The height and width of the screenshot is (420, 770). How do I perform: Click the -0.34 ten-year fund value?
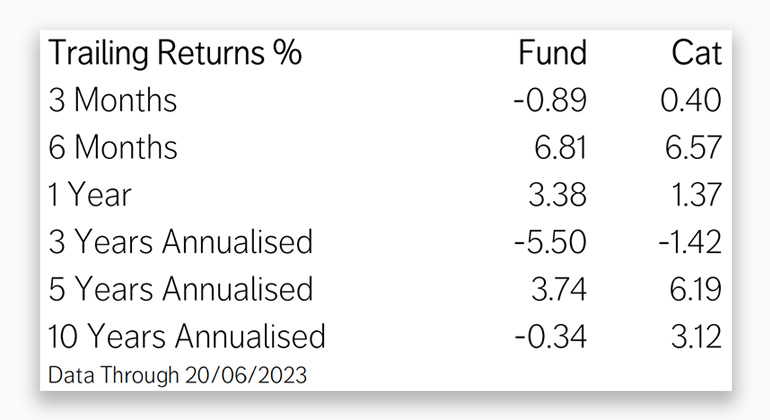550,335
